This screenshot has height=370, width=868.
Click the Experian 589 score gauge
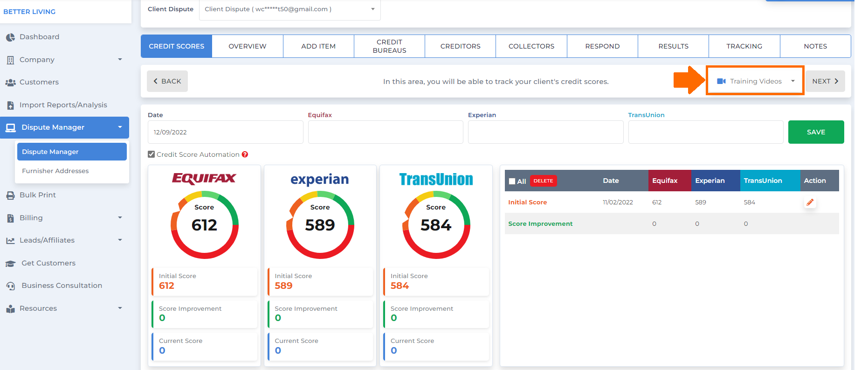click(320, 225)
